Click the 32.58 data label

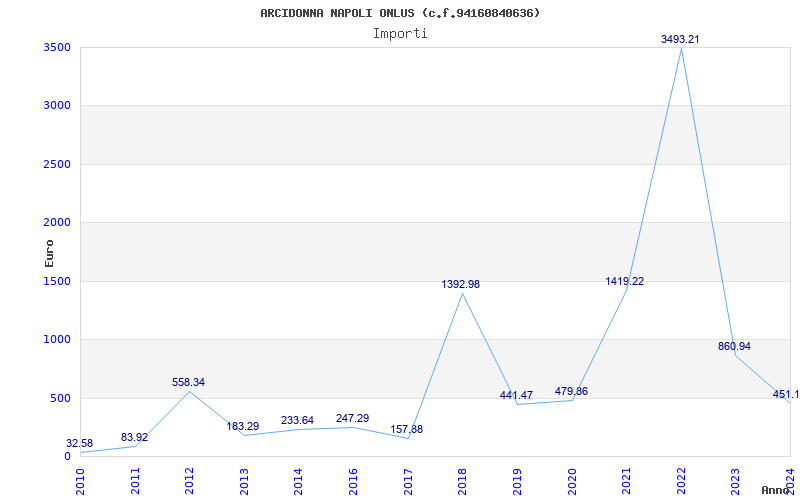coord(80,443)
